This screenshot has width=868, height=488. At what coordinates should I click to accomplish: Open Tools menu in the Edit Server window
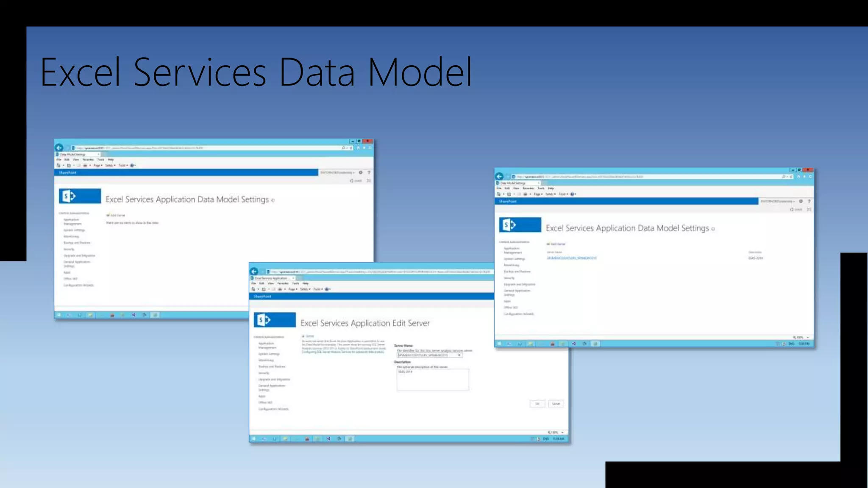[x=295, y=283]
